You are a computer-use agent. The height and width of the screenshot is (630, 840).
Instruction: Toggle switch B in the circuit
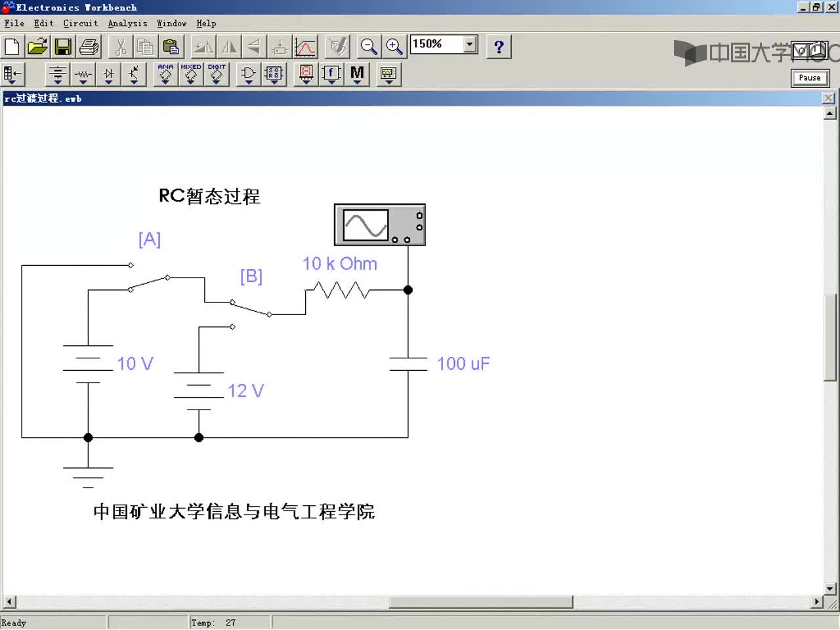tap(251, 314)
